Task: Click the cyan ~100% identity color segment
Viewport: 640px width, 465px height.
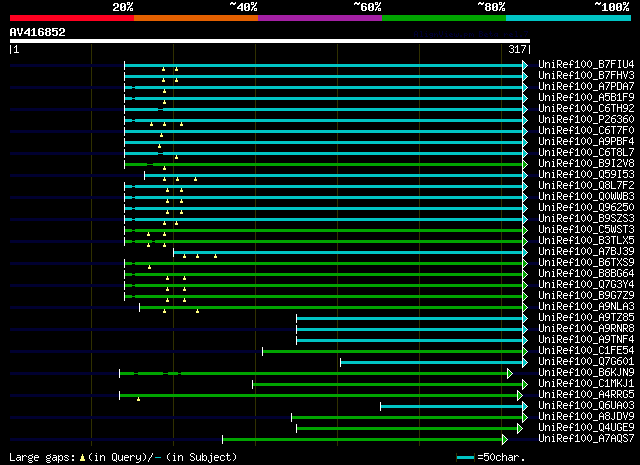Action: tap(569, 18)
